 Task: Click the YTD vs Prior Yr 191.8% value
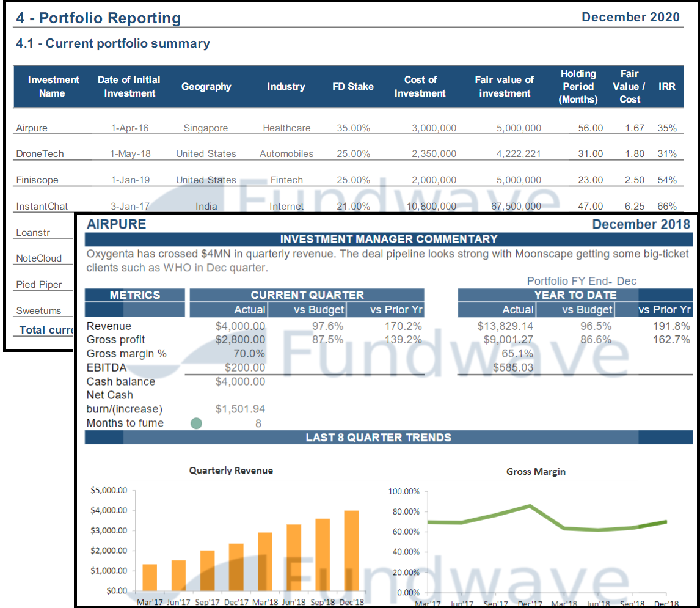coord(671,326)
